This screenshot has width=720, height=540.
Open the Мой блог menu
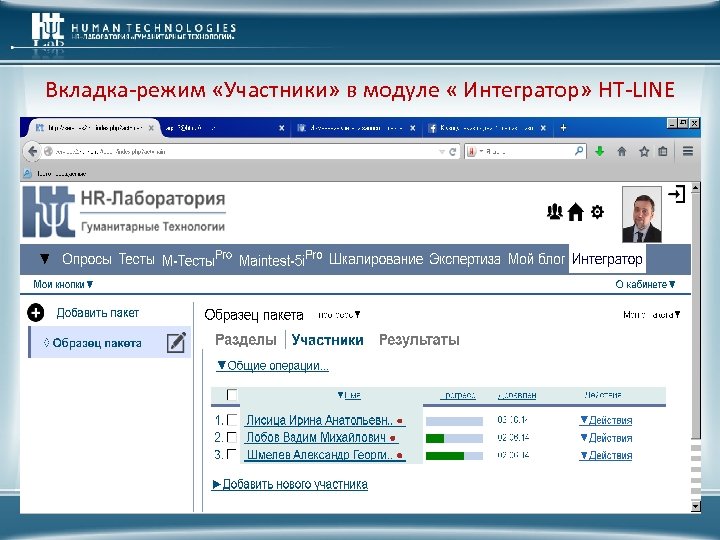pos(536,259)
